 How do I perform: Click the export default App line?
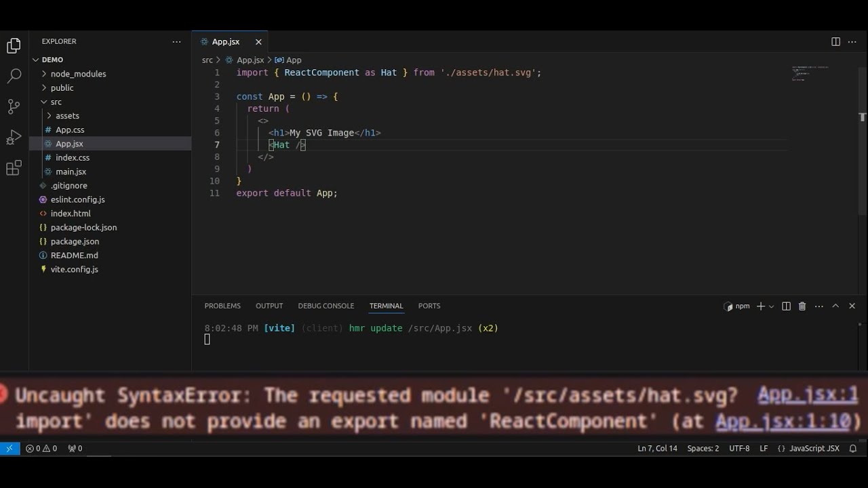pos(287,193)
